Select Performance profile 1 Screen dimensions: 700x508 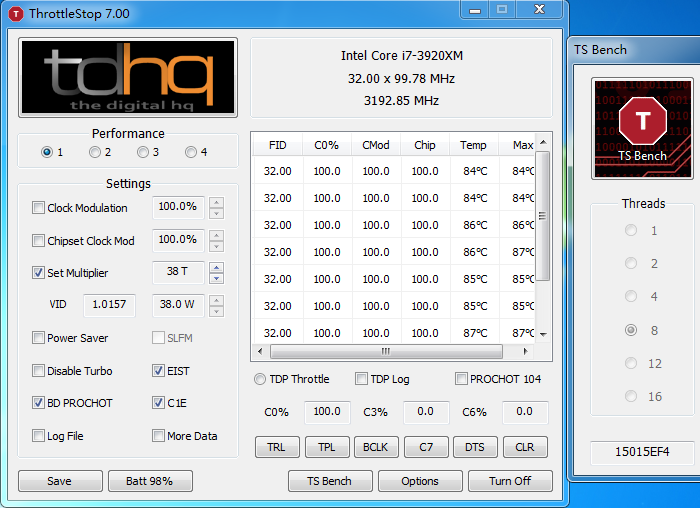pyautogui.click(x=46, y=152)
